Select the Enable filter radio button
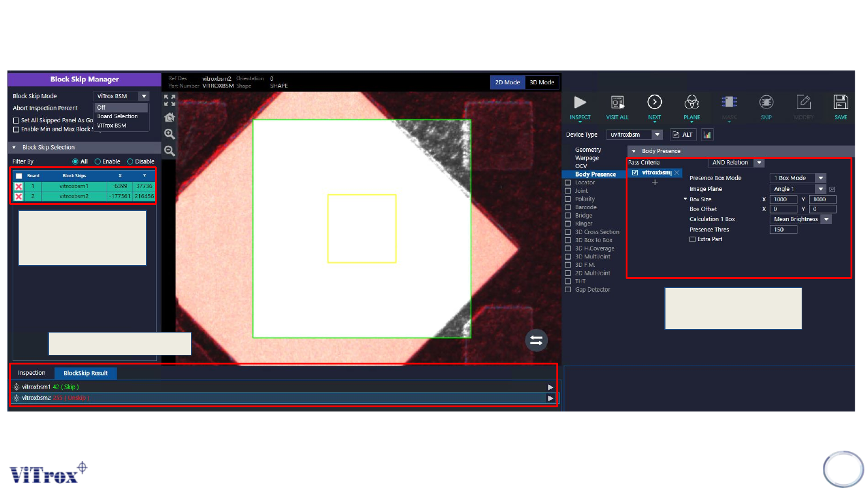This screenshot has width=868, height=488. point(98,161)
